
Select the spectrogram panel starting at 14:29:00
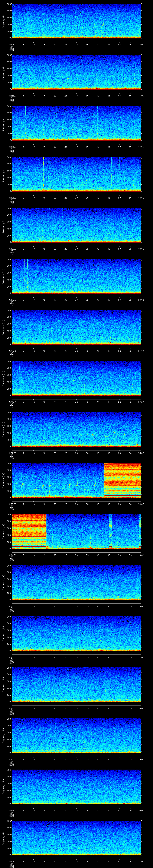tap(76, 786)
